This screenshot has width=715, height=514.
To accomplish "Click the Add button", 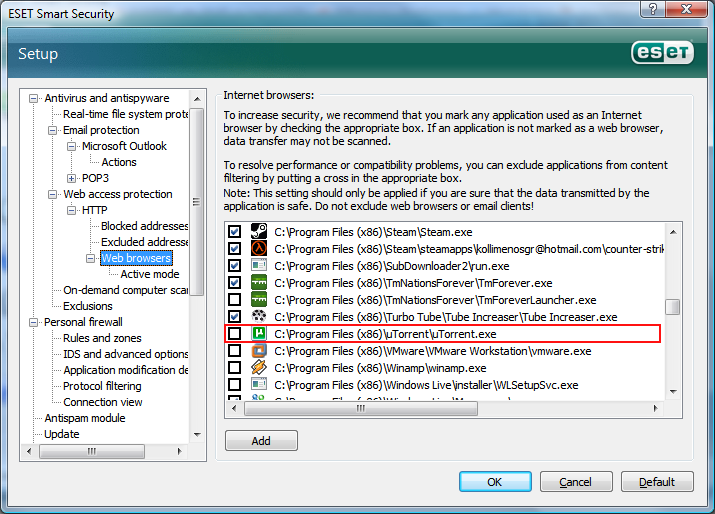I will coord(261,441).
